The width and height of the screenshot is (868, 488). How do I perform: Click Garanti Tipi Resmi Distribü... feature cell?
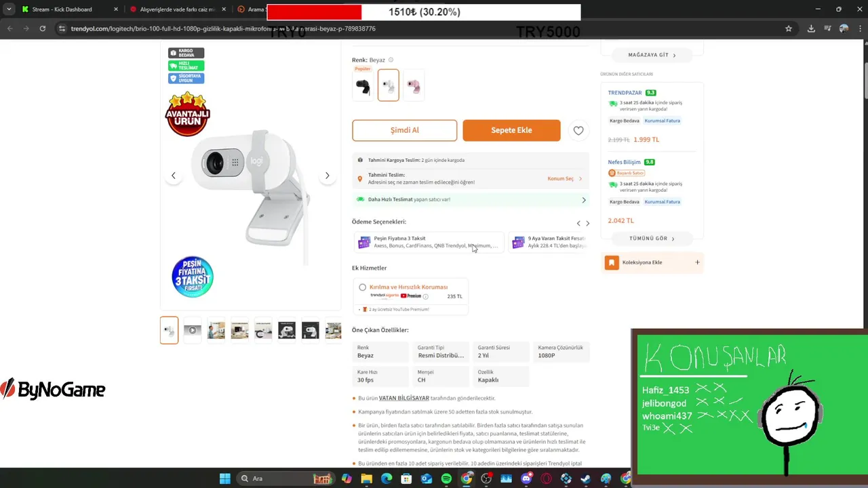point(441,352)
